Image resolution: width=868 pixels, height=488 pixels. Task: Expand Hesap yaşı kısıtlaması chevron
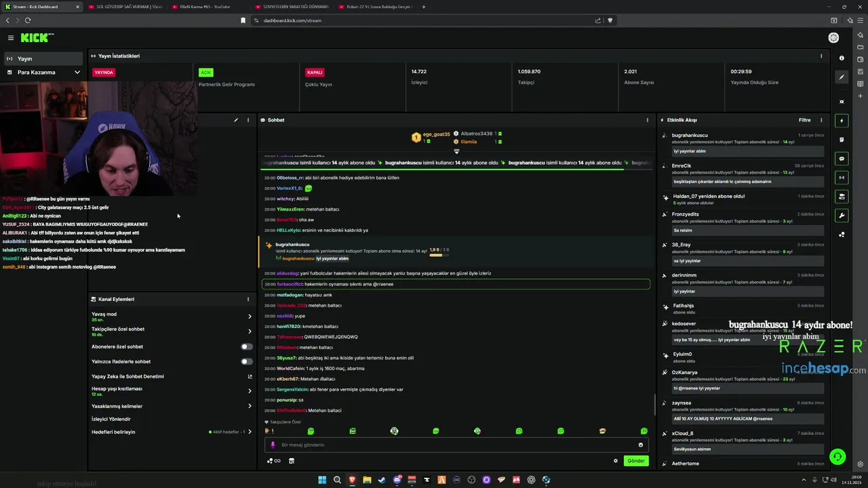tap(250, 391)
